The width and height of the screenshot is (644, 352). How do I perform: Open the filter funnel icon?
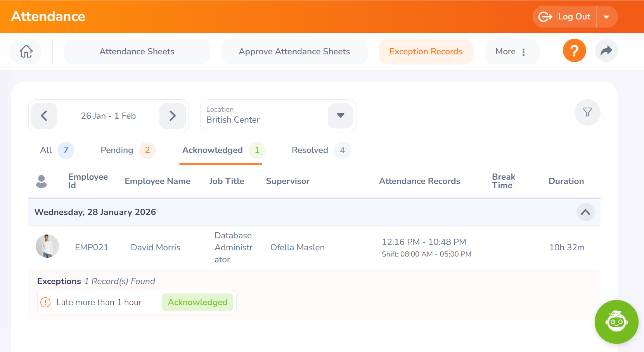point(587,113)
